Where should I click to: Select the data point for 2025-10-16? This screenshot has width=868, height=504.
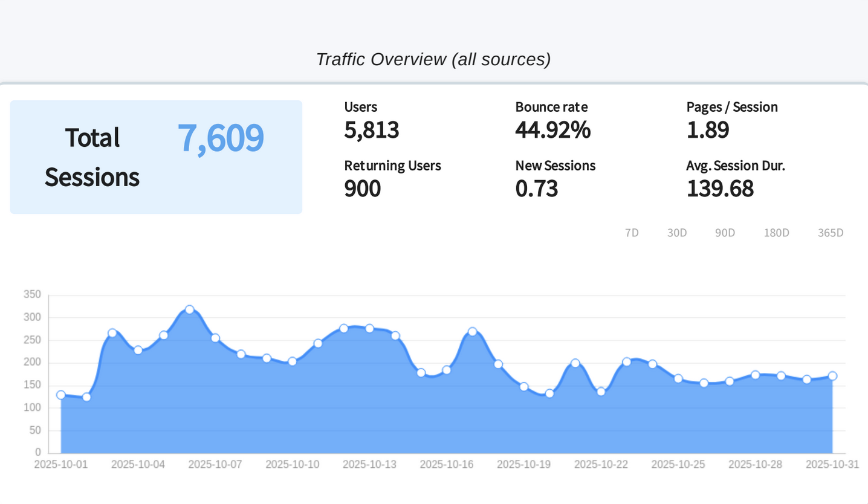coord(447,370)
